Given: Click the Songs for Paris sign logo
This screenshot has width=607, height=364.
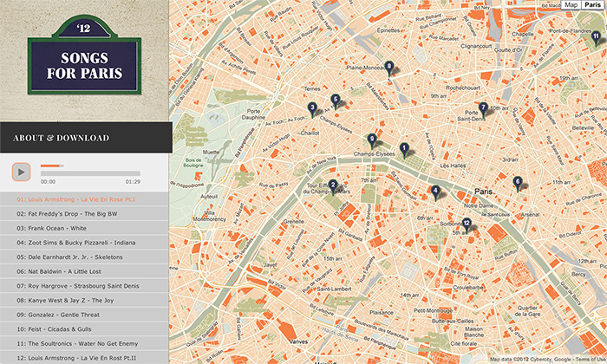Looking at the screenshot, I should 84,55.
